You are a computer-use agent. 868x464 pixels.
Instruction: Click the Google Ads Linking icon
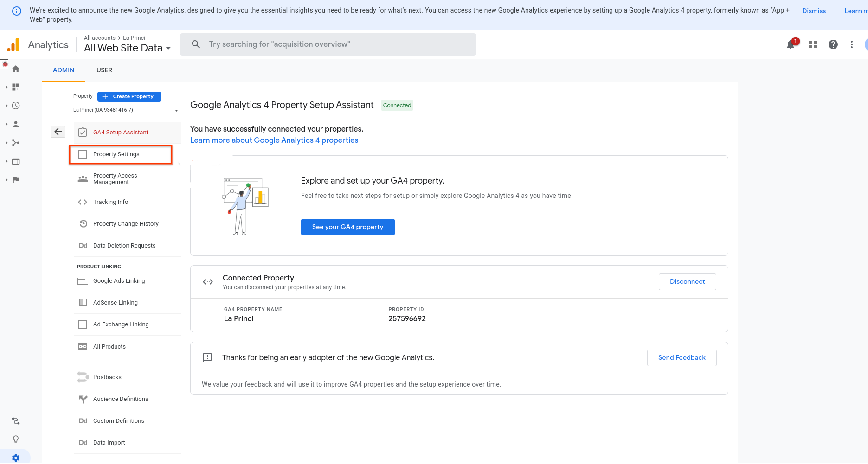pos(83,281)
